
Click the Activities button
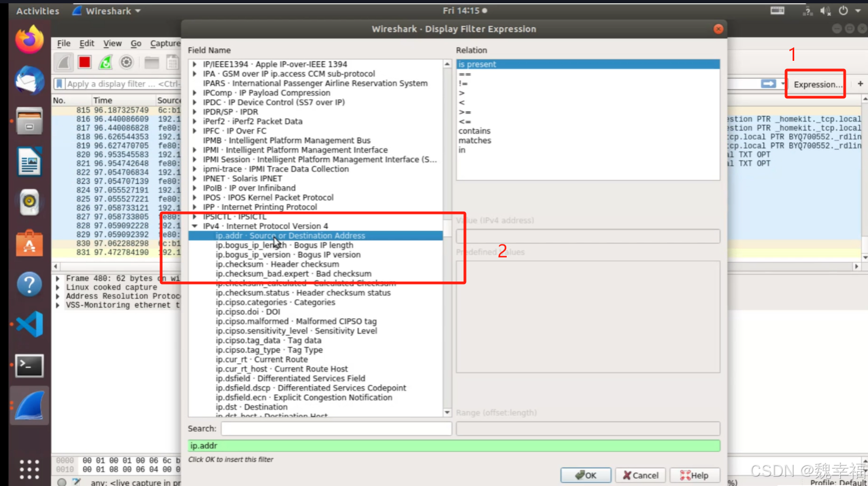(x=37, y=11)
